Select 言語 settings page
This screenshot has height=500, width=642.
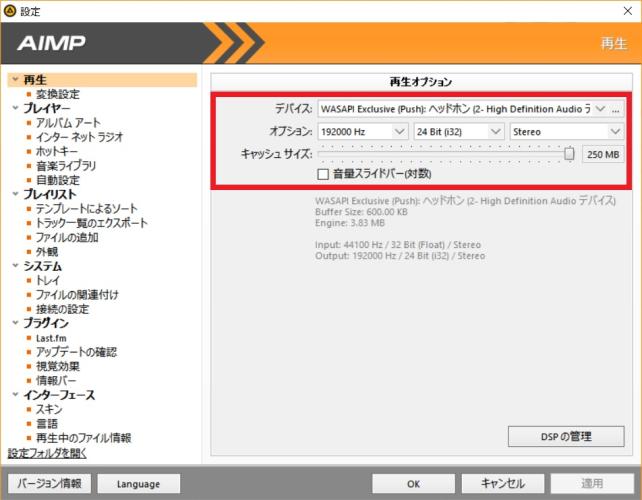[x=47, y=423]
